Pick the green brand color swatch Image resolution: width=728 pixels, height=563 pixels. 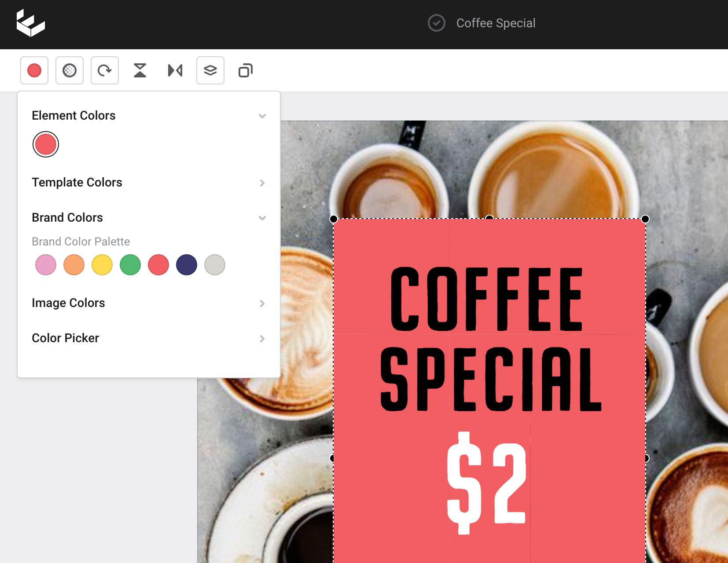tap(130, 265)
